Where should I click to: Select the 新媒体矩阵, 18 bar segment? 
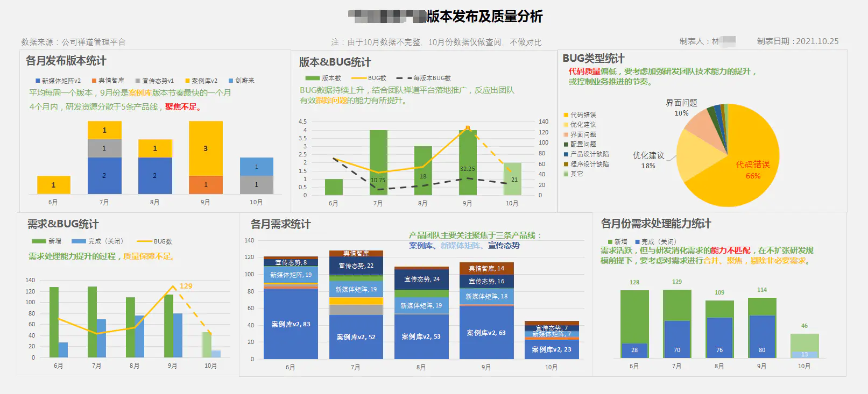click(486, 296)
